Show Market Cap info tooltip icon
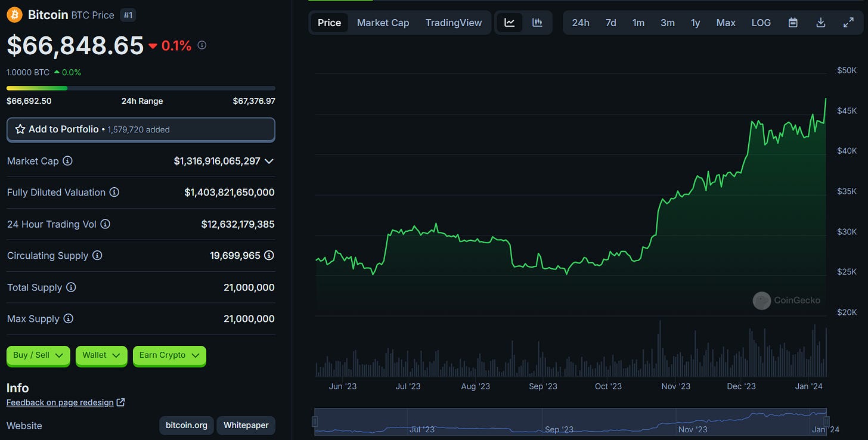Screen dimensions: 868x440 point(67,161)
